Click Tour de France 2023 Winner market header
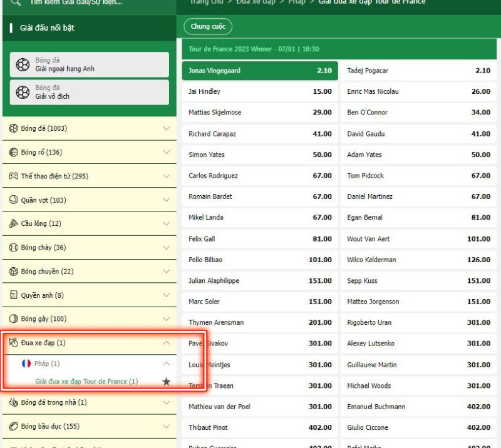The height and width of the screenshot is (448, 501). point(339,49)
